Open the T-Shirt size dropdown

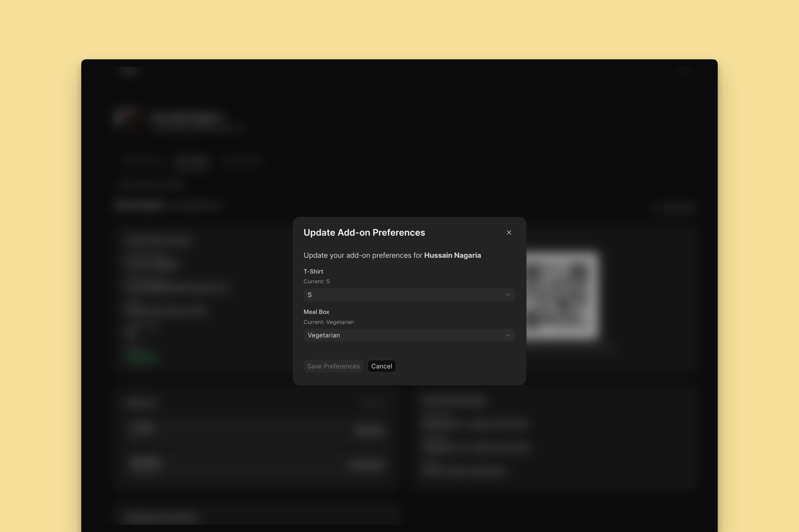coord(409,295)
